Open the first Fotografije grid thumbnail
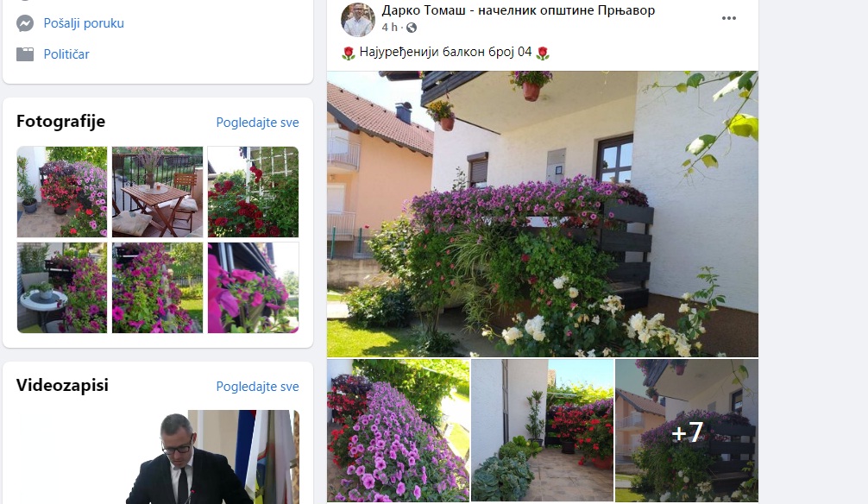Viewport: 868px width, 504px height. [62, 192]
